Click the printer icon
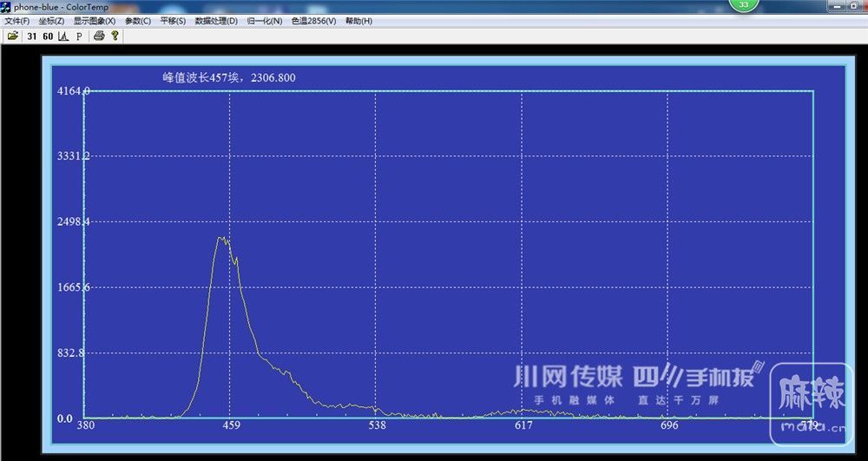 click(x=99, y=36)
